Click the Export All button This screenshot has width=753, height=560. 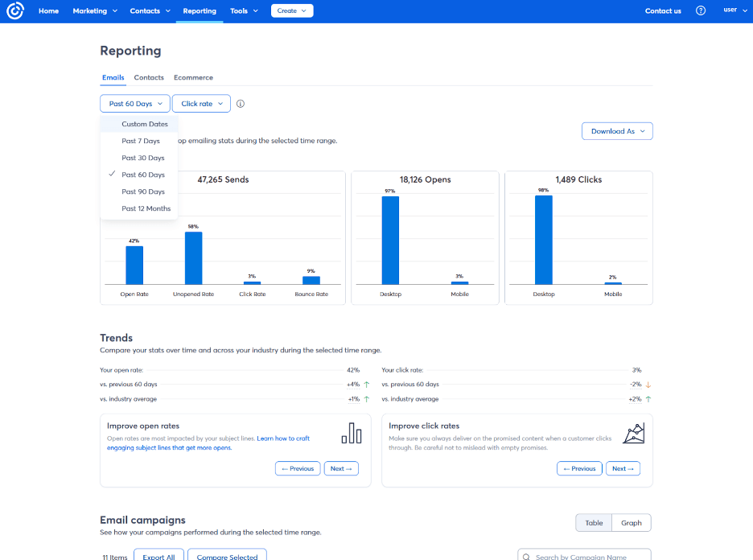click(x=158, y=556)
